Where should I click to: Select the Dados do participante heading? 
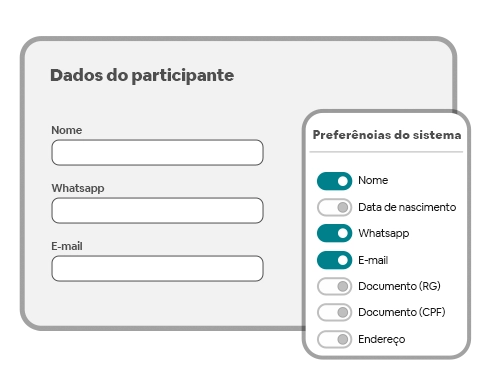tap(142, 76)
